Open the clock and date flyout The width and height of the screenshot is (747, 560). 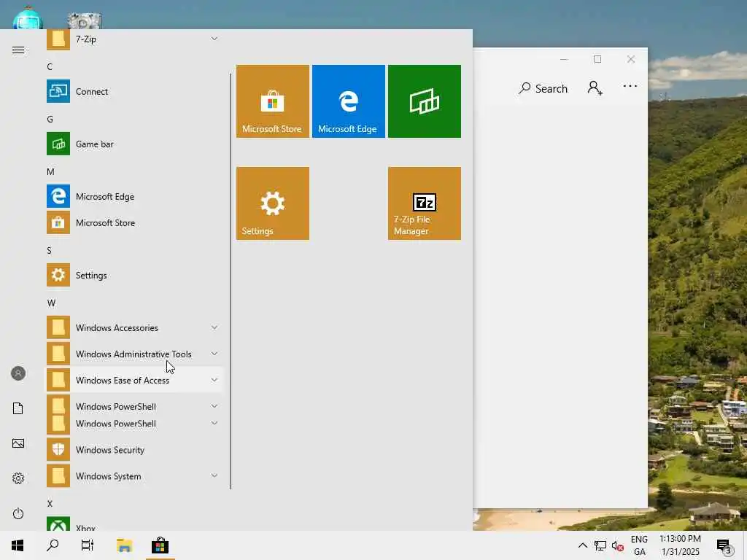(x=681, y=545)
